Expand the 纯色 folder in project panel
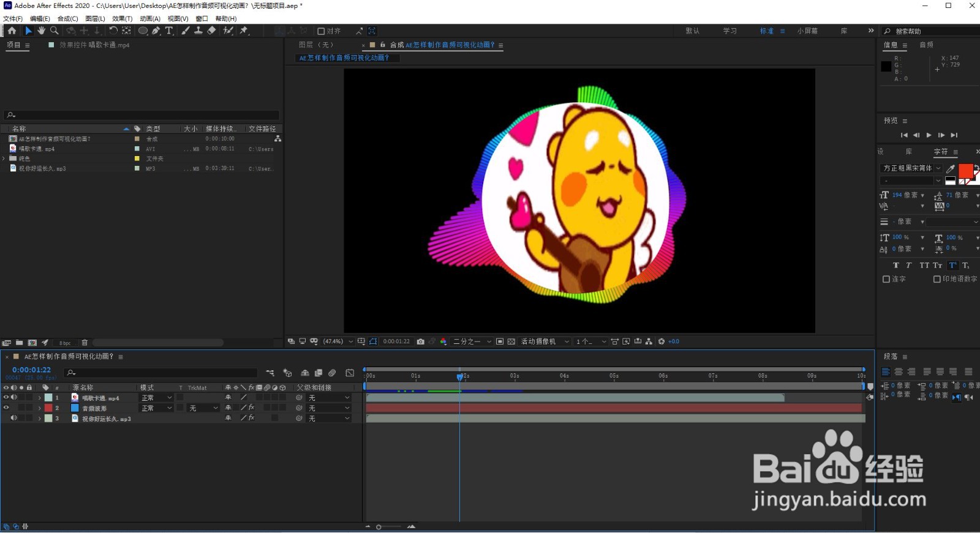Viewport: 980px width, 533px height. tap(4, 158)
